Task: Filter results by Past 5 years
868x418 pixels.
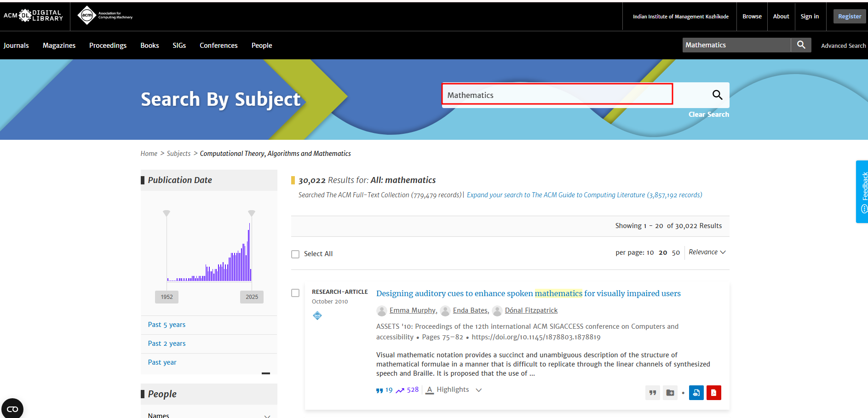Action: [167, 325]
